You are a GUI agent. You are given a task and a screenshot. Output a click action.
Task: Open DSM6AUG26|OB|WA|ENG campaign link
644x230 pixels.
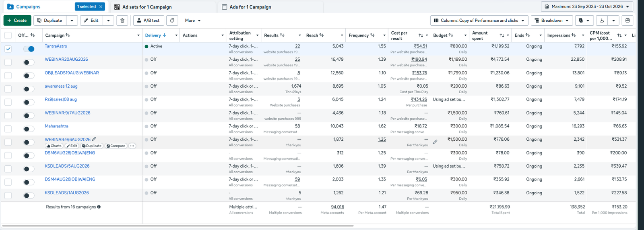coord(70,153)
